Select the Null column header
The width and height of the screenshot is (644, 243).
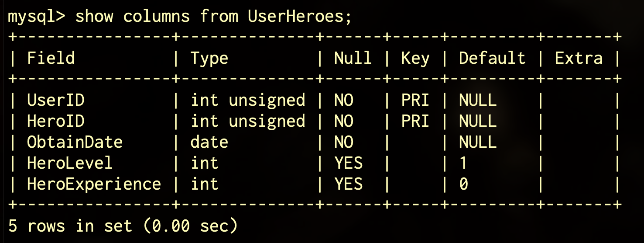click(353, 58)
